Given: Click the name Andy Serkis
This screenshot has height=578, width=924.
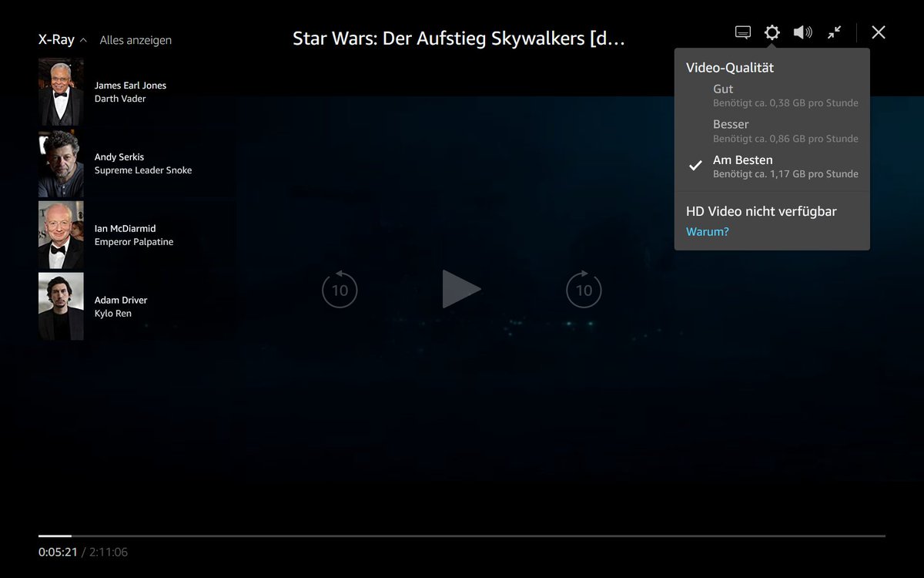Looking at the screenshot, I should point(119,157).
